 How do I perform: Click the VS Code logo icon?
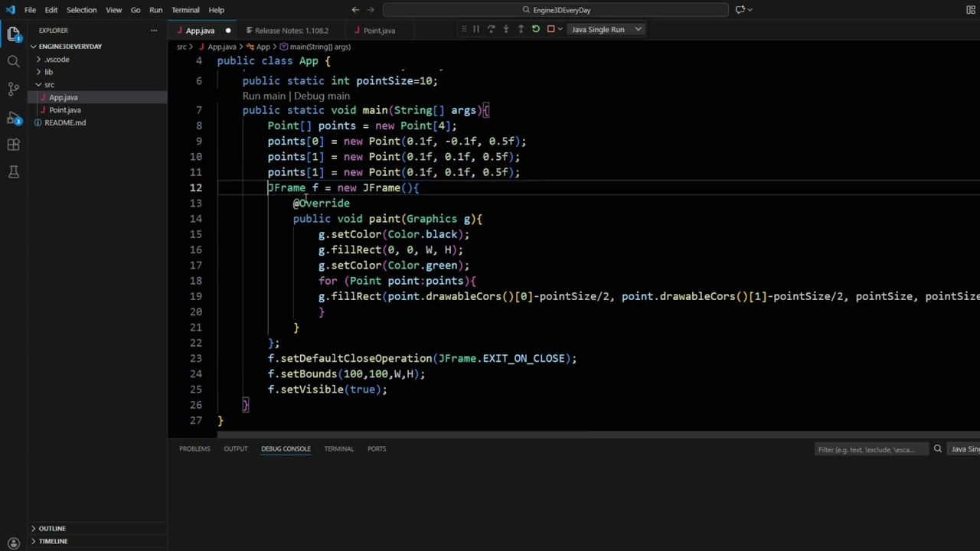(x=10, y=10)
